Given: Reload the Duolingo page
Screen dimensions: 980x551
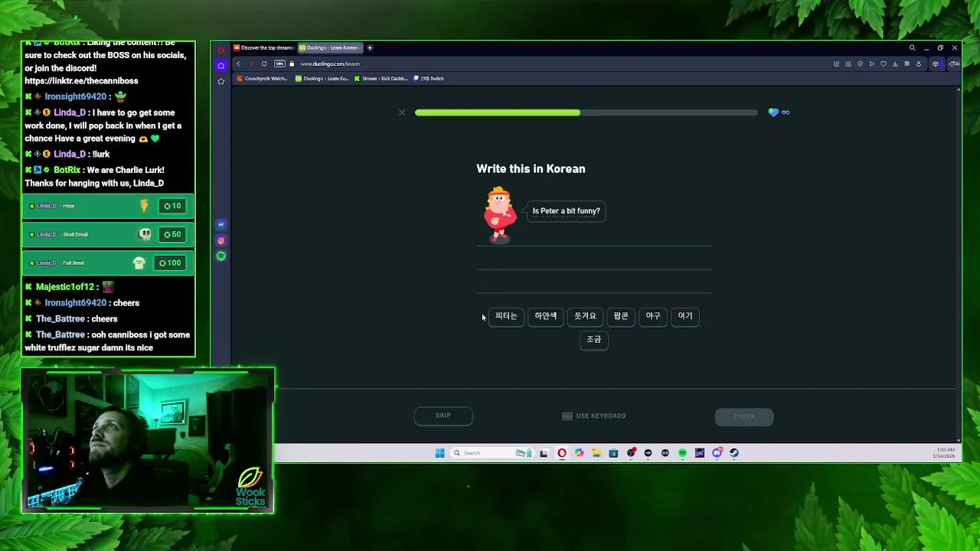Looking at the screenshot, I should [264, 64].
